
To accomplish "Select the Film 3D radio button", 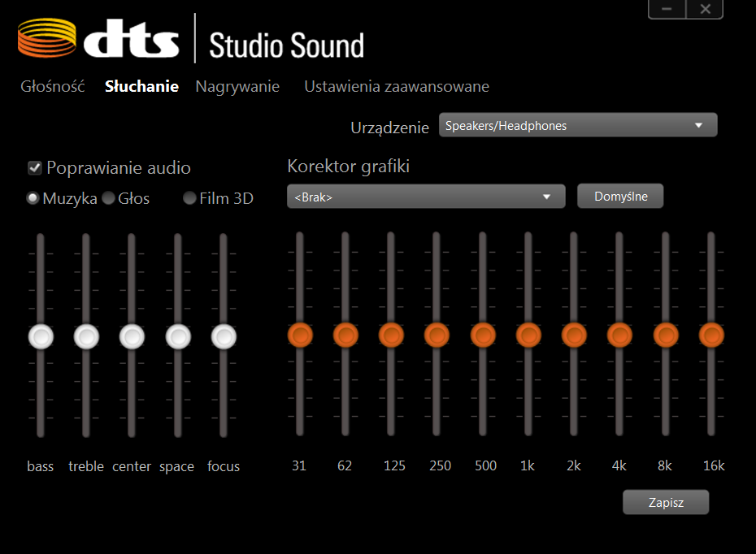I will click(189, 198).
